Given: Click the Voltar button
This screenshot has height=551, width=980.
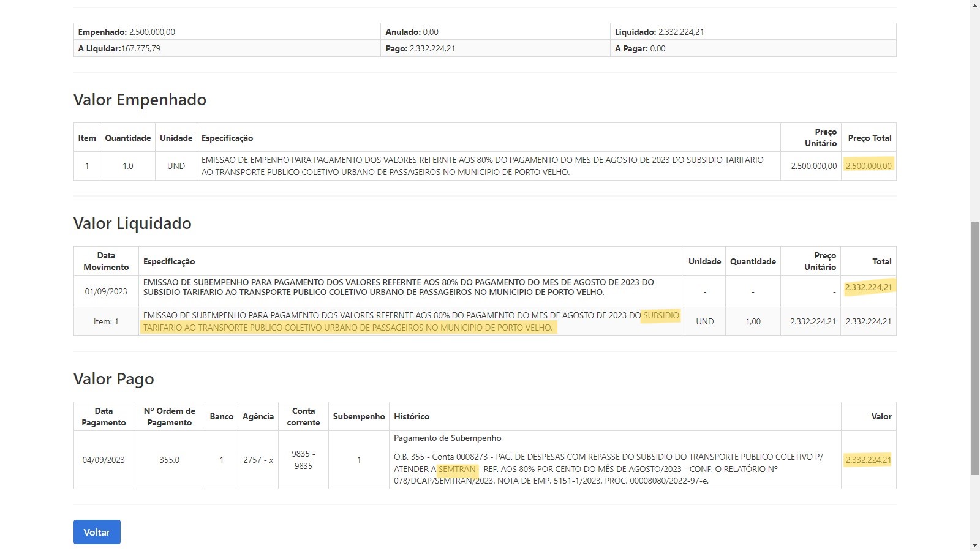Looking at the screenshot, I should click(x=97, y=532).
